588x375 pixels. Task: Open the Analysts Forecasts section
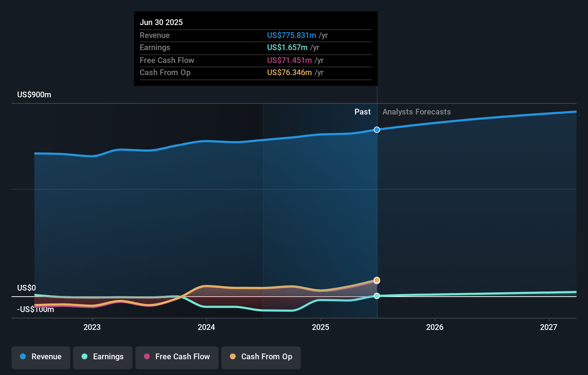pos(416,112)
